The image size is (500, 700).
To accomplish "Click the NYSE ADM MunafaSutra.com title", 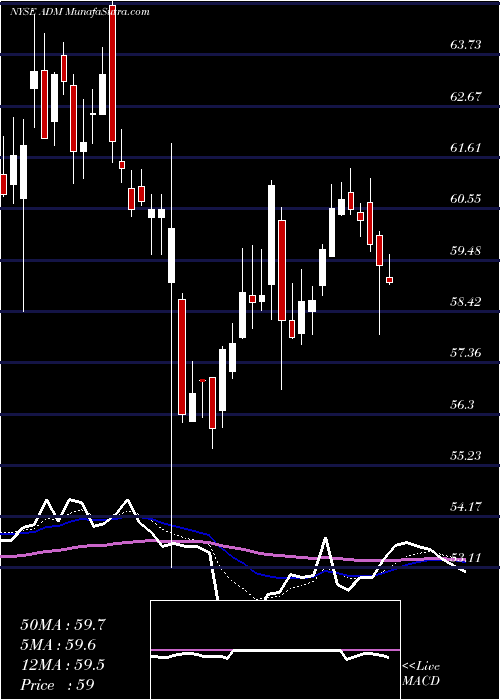I will tap(79, 12).
